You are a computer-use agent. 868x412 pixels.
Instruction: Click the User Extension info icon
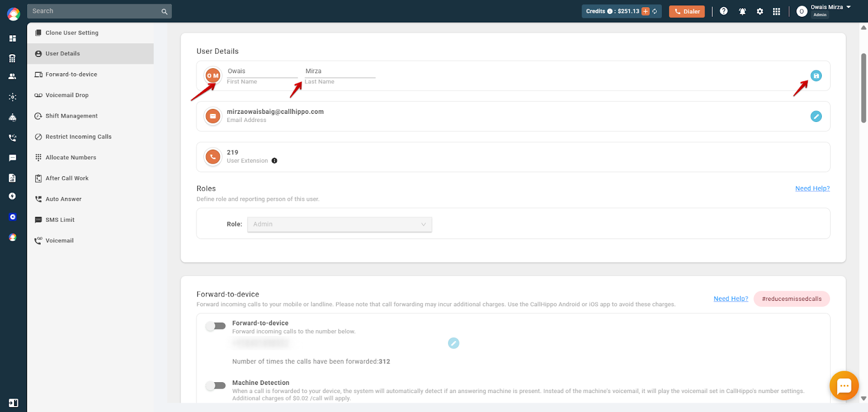tap(275, 160)
